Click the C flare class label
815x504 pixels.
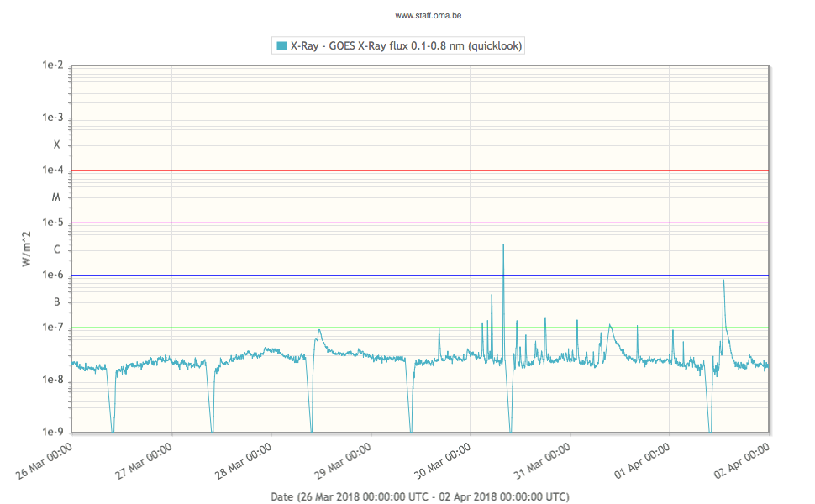[x=56, y=249]
